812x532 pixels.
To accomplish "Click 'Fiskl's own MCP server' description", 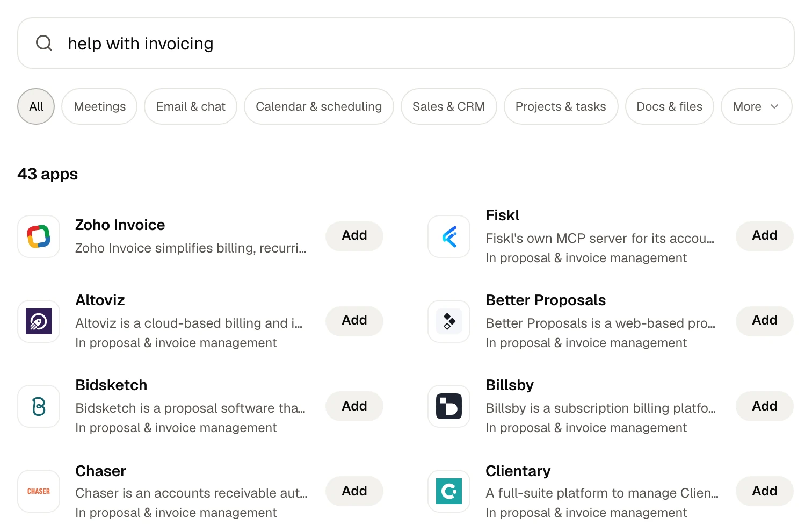I will [600, 238].
